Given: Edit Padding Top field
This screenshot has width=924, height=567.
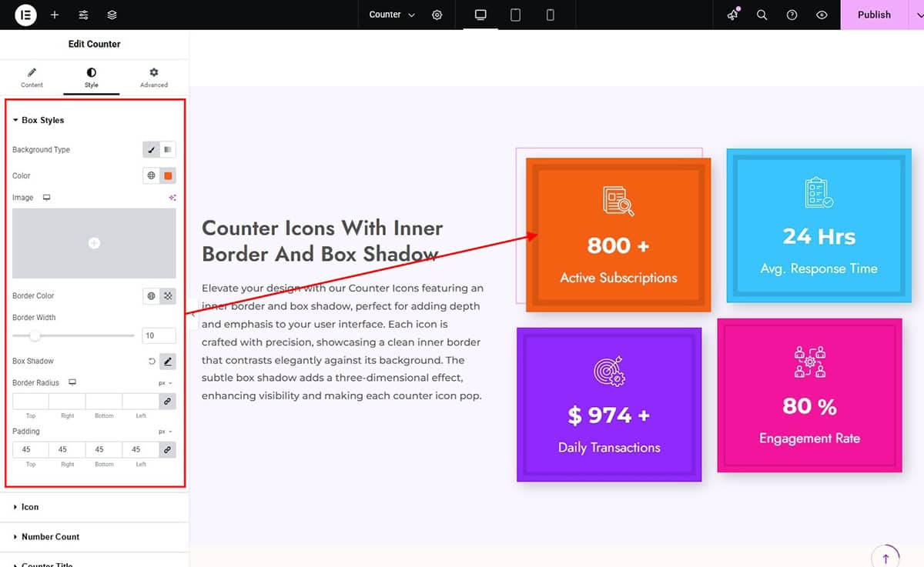Looking at the screenshot, I should 31,449.
